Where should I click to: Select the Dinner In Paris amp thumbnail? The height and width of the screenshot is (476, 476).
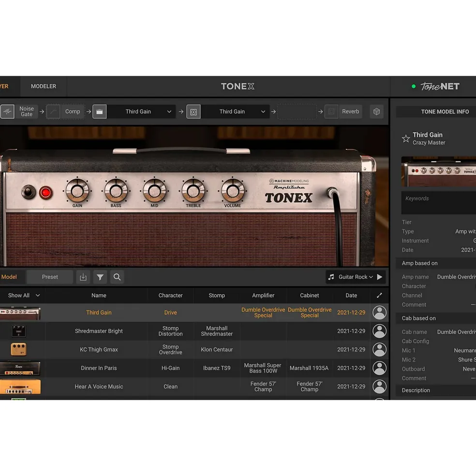(x=20, y=368)
